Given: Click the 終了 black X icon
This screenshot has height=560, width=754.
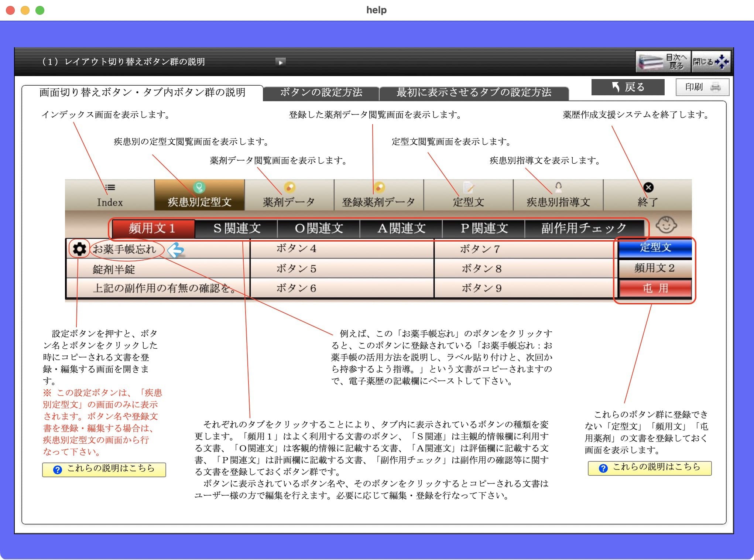Looking at the screenshot, I should (648, 188).
